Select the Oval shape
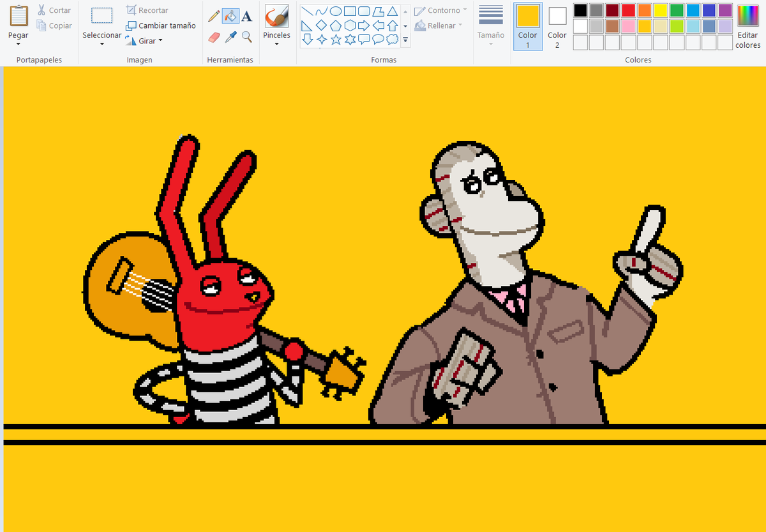Viewport: 766px width, 532px height. pos(336,11)
